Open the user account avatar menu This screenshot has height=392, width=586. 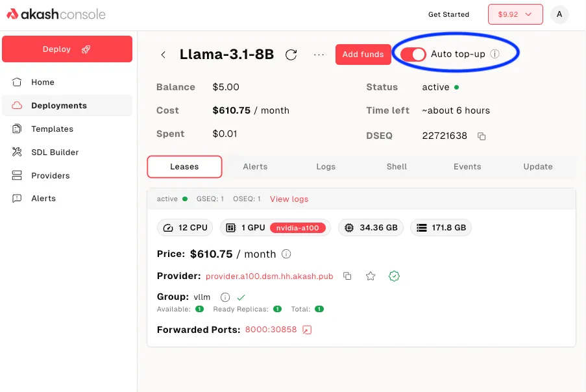pos(559,14)
